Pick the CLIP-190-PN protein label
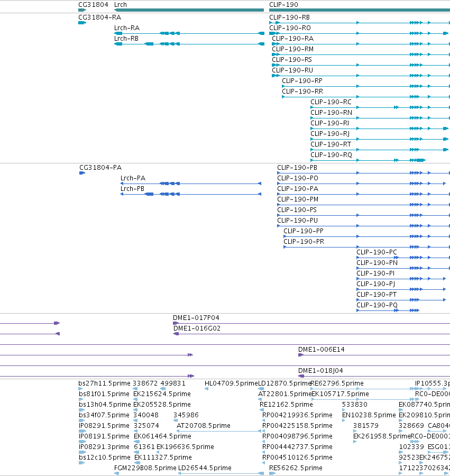The width and height of the screenshot is (450, 476). pos(377,263)
